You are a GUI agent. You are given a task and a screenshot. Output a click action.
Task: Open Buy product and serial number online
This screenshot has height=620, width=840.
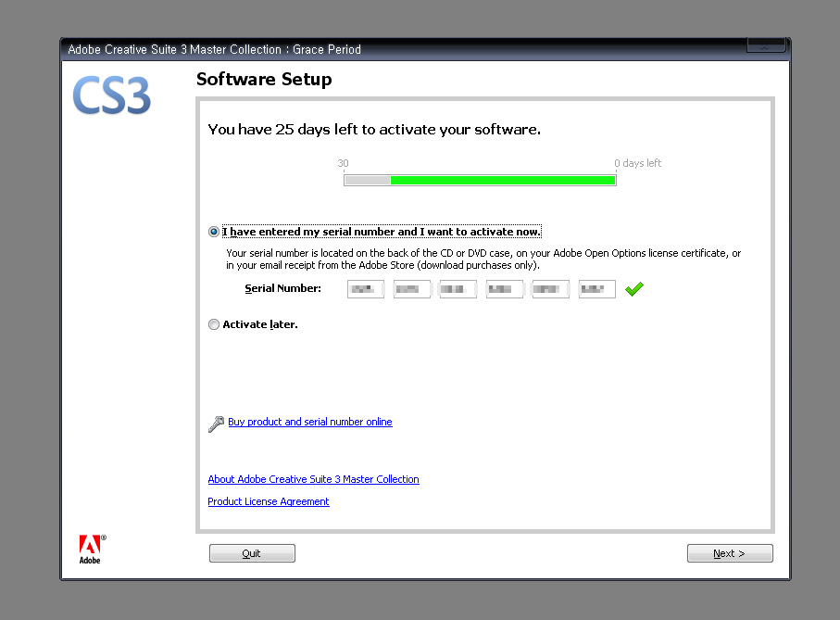[x=310, y=422]
